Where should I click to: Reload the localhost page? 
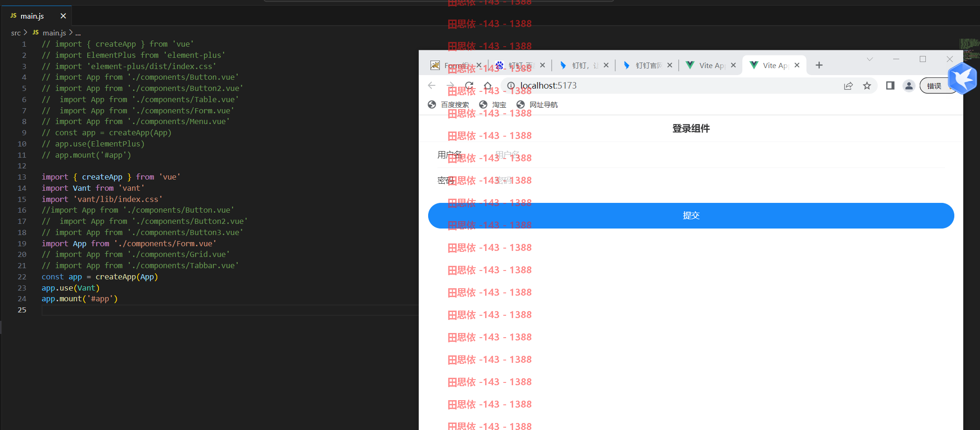469,85
